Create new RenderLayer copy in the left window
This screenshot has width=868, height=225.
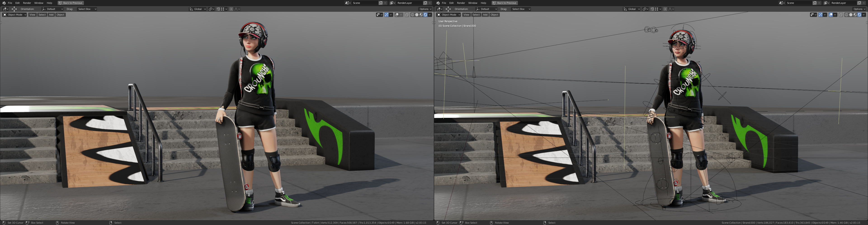[x=425, y=3]
